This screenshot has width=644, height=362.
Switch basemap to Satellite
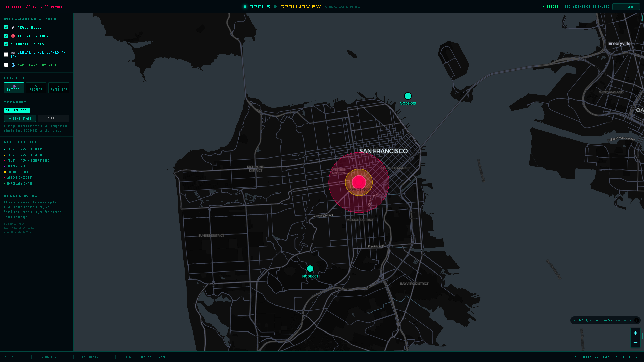click(59, 88)
